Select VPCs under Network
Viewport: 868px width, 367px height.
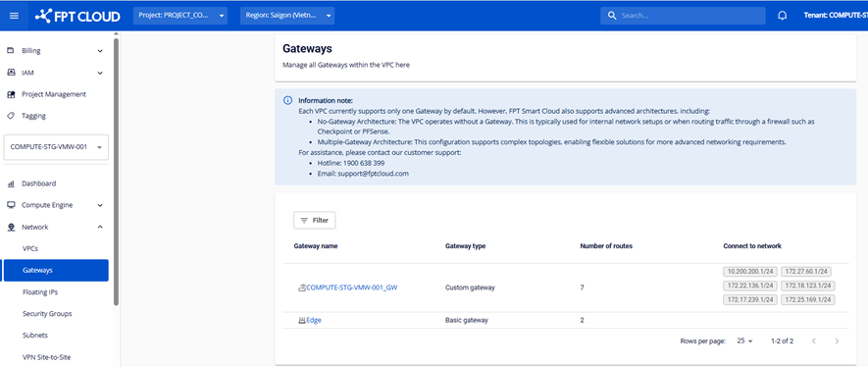(x=30, y=248)
